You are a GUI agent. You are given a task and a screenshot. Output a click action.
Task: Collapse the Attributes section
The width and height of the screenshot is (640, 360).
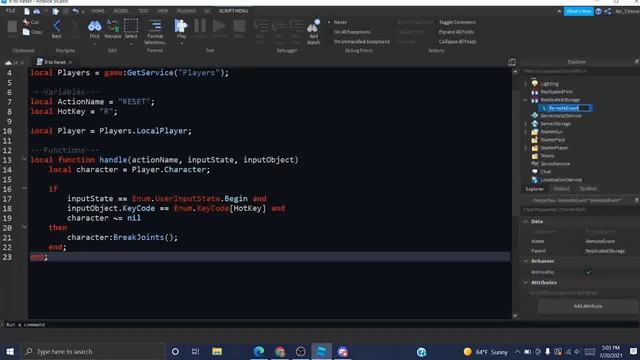click(x=526, y=282)
